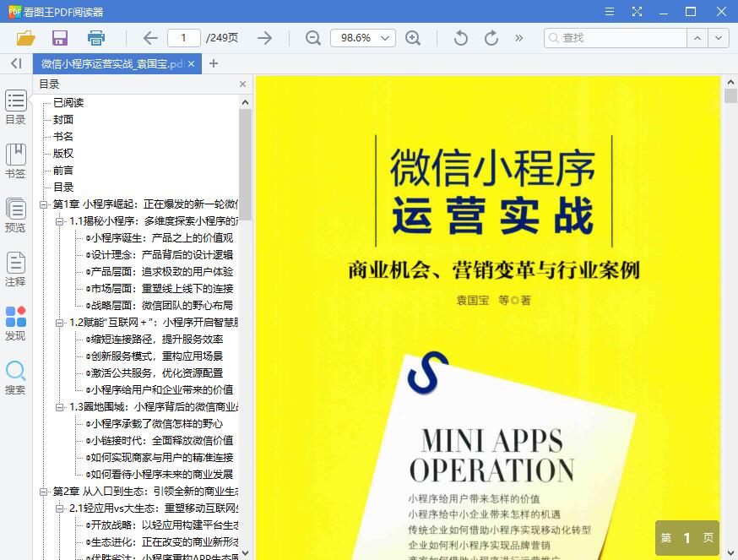Open 市场层面：重塑线上线下的连接 entry
The height and width of the screenshot is (560, 738).
point(160,289)
